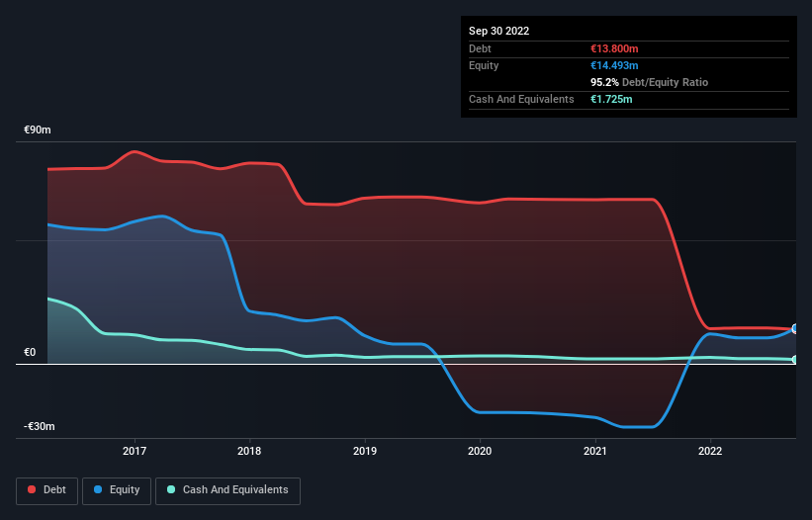
Task: Click the 2020 x-axis label
Action: 480,451
